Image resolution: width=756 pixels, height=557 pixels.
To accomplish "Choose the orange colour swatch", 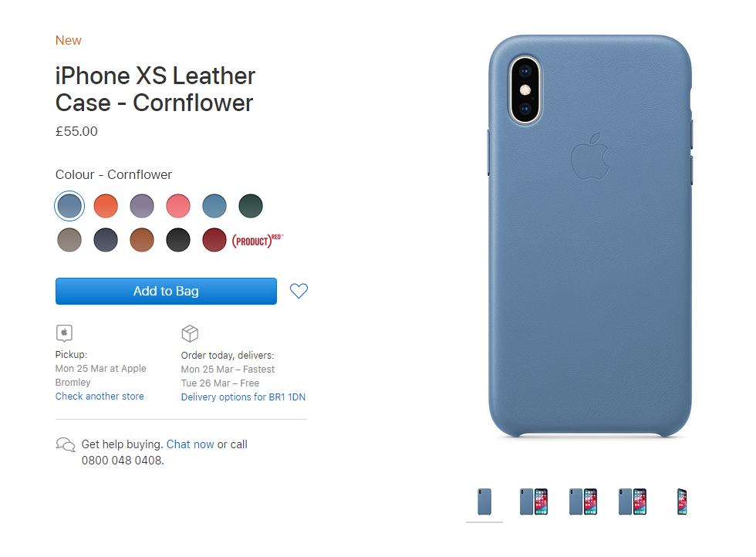I will [x=106, y=206].
